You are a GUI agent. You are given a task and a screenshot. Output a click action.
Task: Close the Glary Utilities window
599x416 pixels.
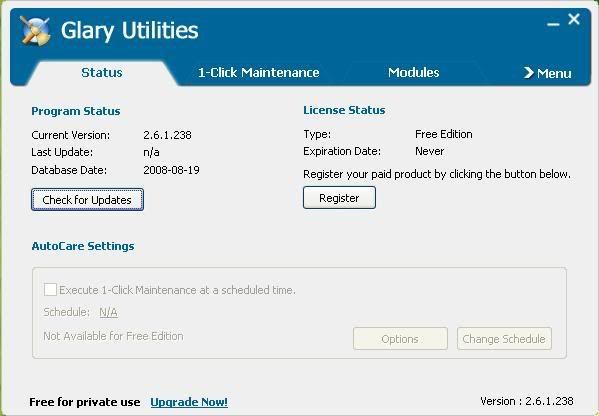click(x=574, y=19)
